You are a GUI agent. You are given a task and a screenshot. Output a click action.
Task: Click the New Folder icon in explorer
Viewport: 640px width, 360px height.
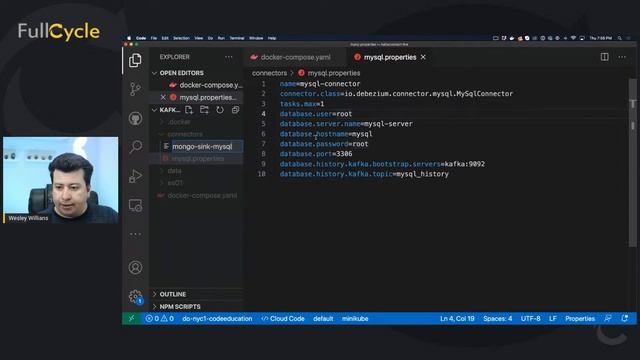click(x=204, y=110)
